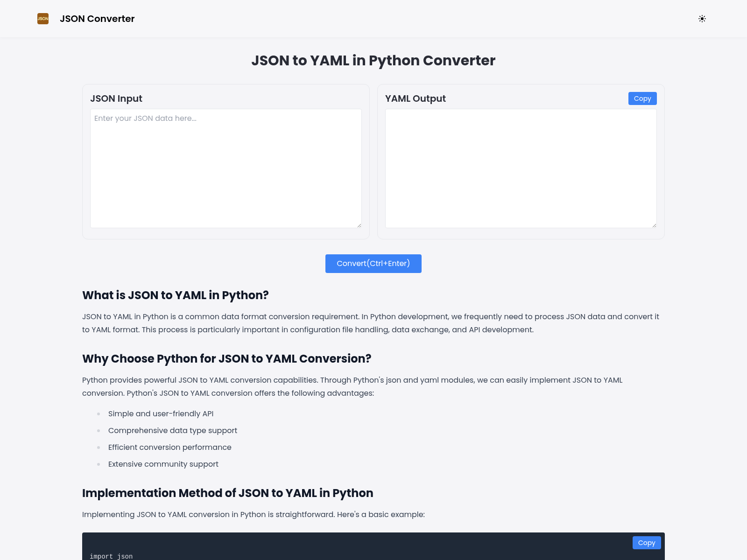Click inside the YAML Output textarea

click(x=521, y=168)
